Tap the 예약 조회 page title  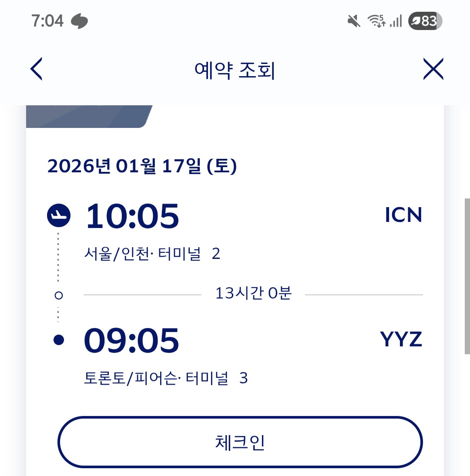(x=235, y=70)
